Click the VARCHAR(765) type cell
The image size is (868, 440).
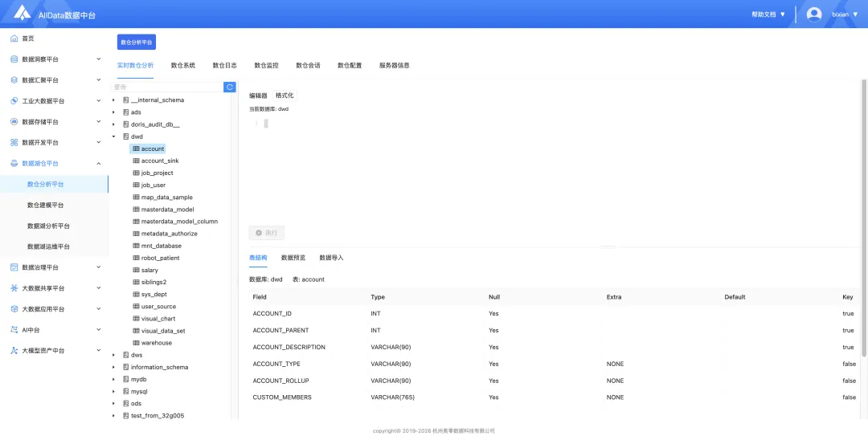point(392,397)
